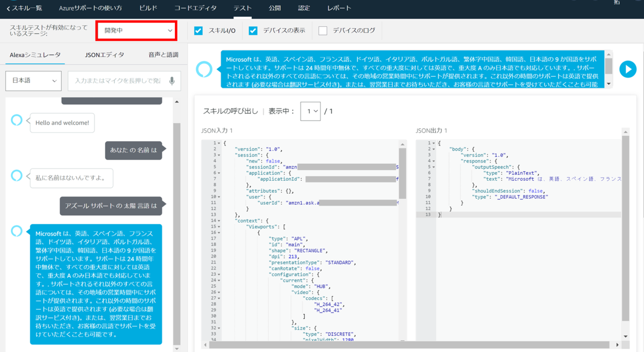Viewport: 644px width, 352px height.
Task: Collapse "size" at JSON input line 32
Action: click(219, 327)
